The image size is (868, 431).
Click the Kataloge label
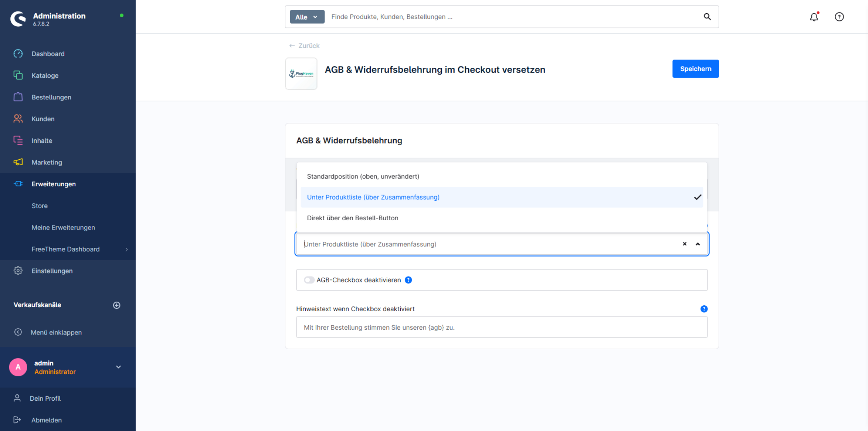(45, 75)
